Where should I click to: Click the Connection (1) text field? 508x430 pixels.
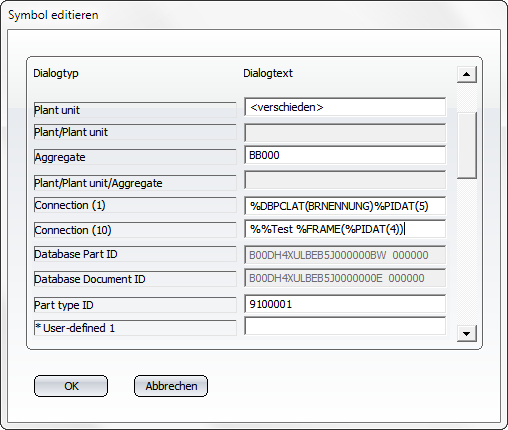[345, 206]
